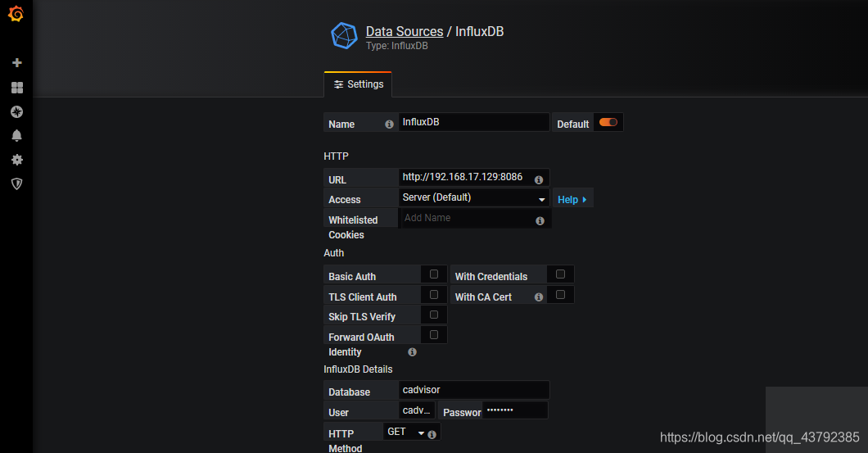868x453 pixels.
Task: Open the Explore compass icon
Action: pos(17,112)
